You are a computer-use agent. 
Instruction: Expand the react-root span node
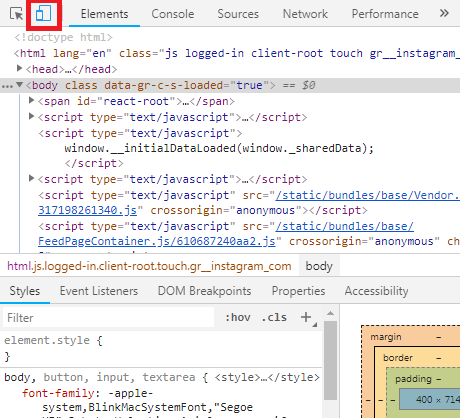[x=31, y=100]
